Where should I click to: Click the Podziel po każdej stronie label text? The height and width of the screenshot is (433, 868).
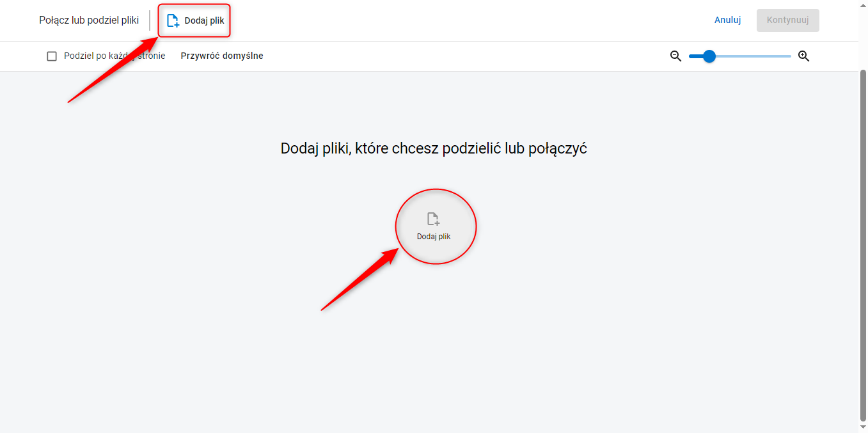(x=114, y=56)
